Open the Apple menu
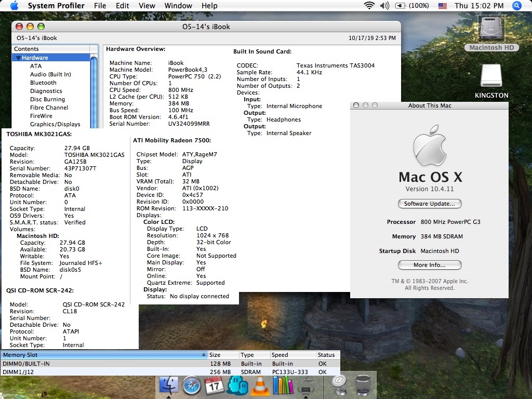 pyautogui.click(x=14, y=6)
